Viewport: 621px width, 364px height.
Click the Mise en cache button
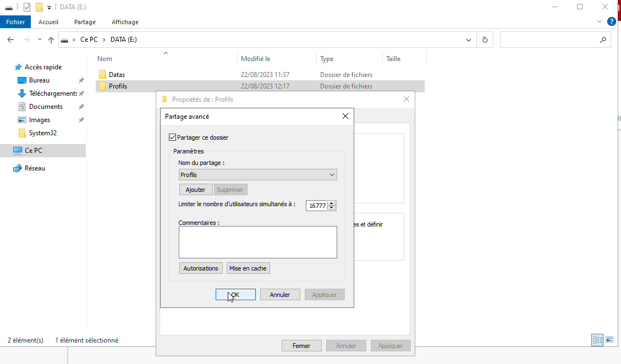point(248,268)
